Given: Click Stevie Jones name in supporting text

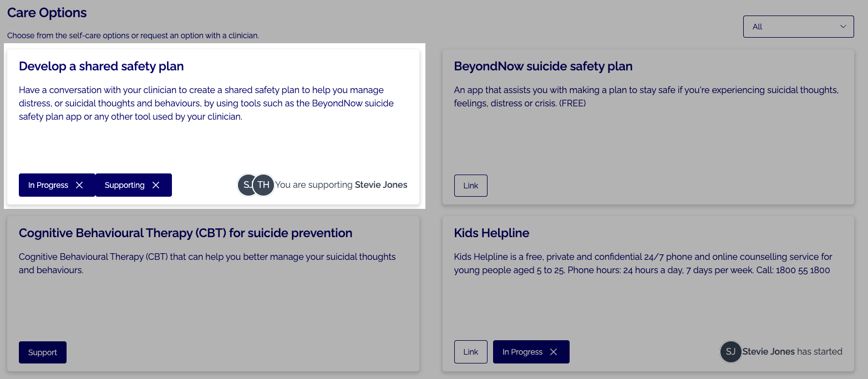Looking at the screenshot, I should (x=381, y=185).
